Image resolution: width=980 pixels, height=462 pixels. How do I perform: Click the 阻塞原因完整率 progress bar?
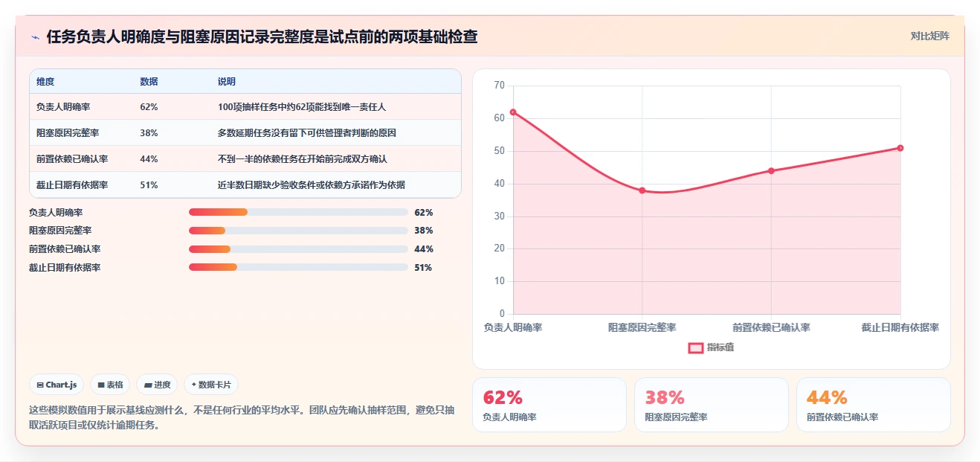coord(298,231)
